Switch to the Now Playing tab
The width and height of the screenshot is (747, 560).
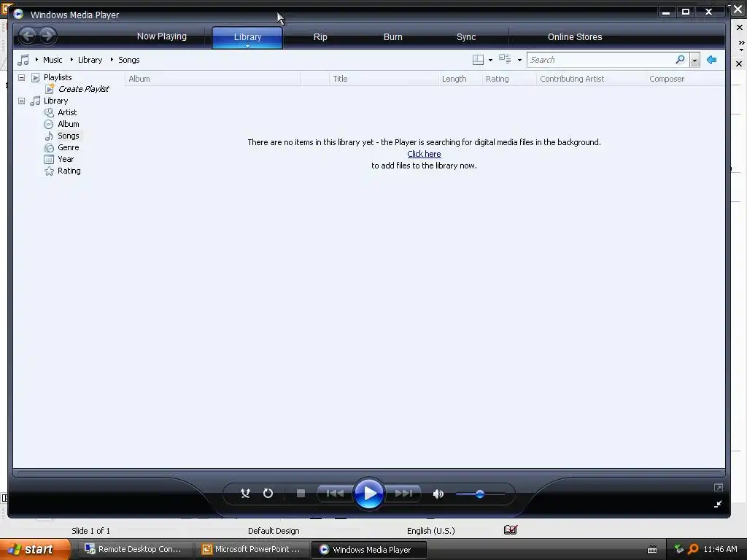tap(161, 36)
